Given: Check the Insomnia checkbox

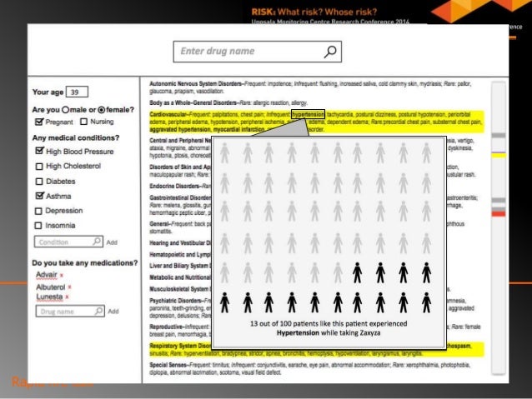Looking at the screenshot, I should pos(38,226).
